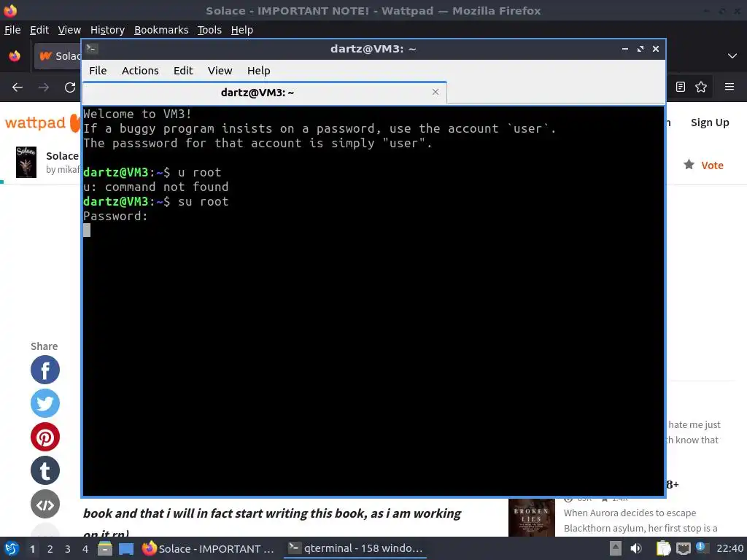Switch to the qterminal taskbar entry
The height and width of the screenshot is (560, 747).
click(355, 548)
